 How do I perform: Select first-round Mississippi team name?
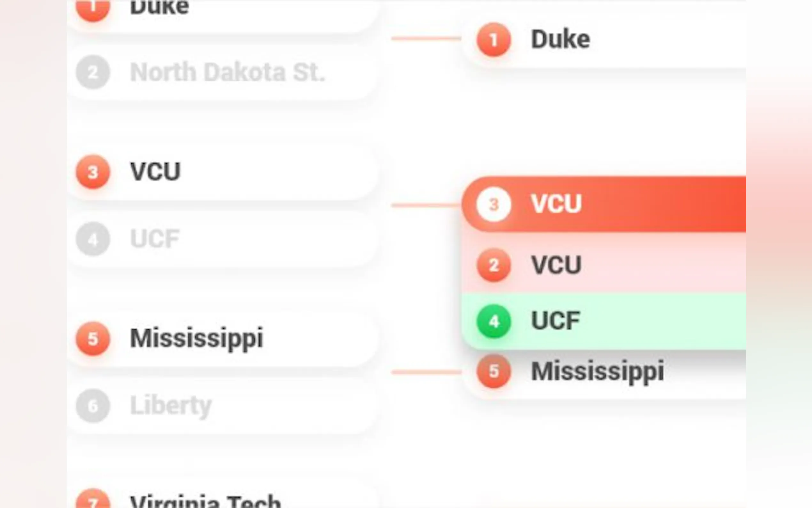pyautogui.click(x=196, y=338)
